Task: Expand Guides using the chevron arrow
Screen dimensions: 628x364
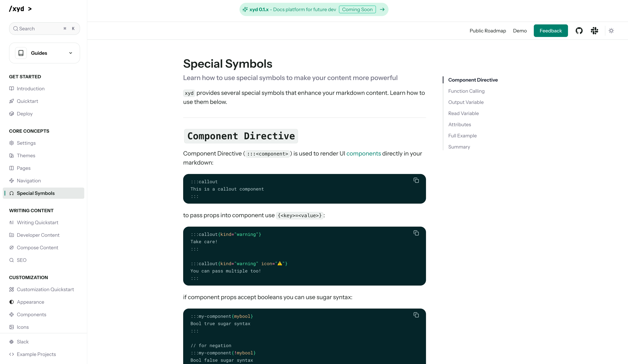Action: tap(70, 53)
